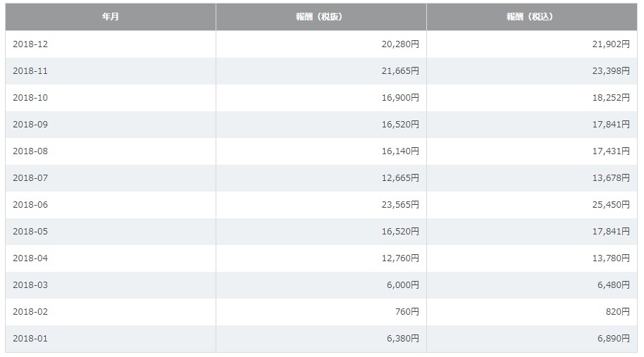Select the 2018-06 date cell
The width and height of the screenshot is (644, 357).
30,205
